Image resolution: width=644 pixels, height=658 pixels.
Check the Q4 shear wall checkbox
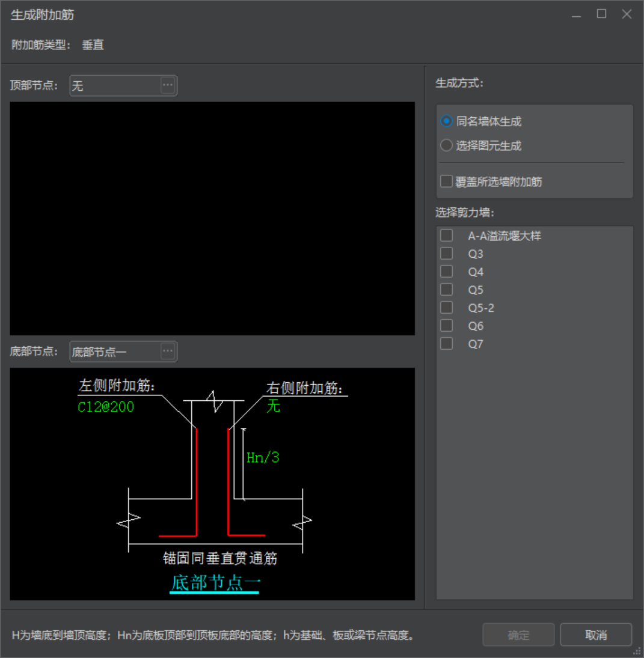447,272
